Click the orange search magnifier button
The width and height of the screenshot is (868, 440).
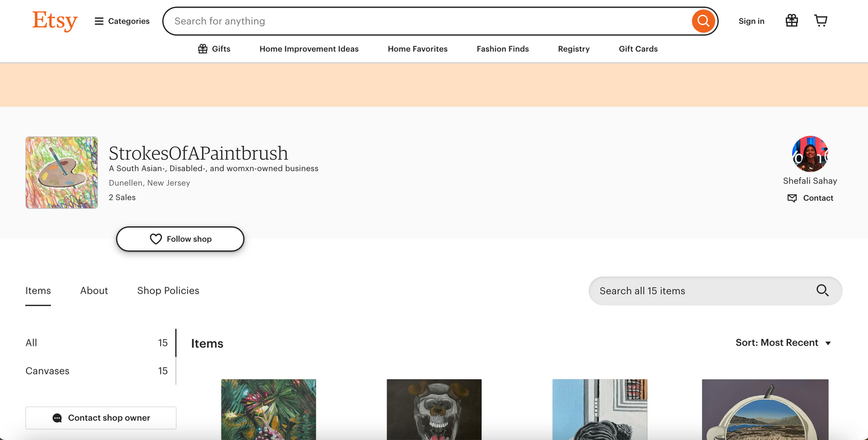[x=703, y=21]
